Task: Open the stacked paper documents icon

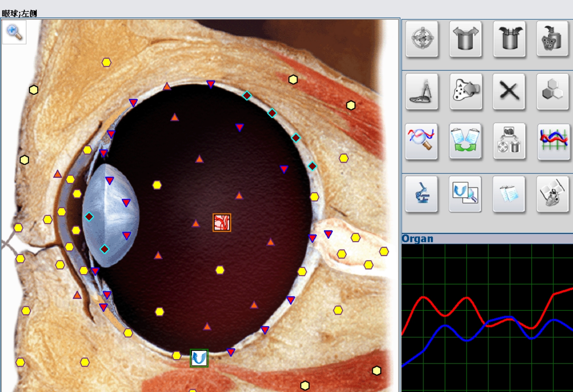Action: [x=509, y=194]
